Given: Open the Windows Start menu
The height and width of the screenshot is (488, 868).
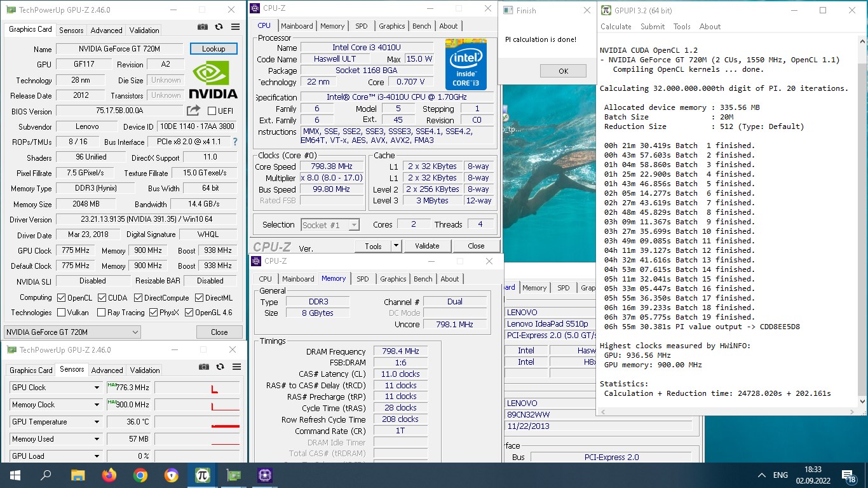Looking at the screenshot, I should [15, 475].
